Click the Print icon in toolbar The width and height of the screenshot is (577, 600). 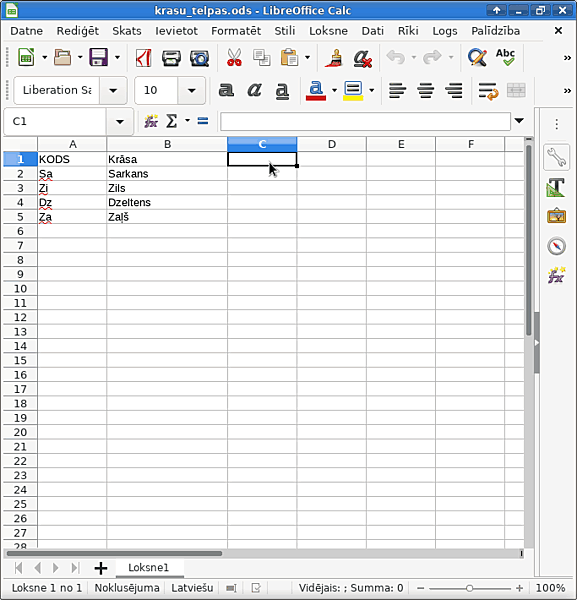(x=171, y=58)
